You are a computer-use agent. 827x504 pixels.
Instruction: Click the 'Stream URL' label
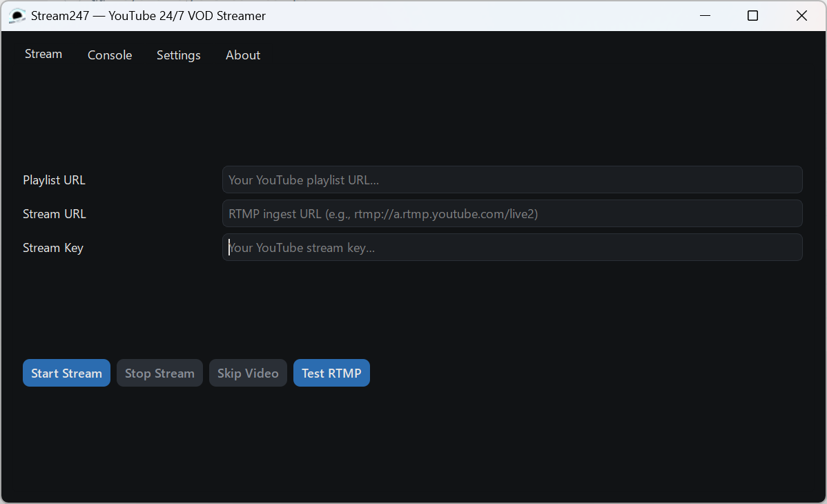(x=55, y=214)
